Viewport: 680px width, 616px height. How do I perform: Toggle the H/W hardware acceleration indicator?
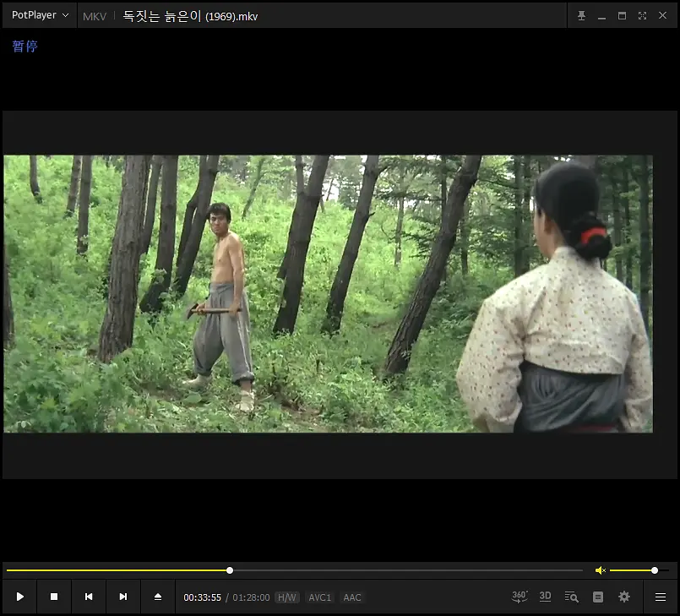pyautogui.click(x=287, y=597)
